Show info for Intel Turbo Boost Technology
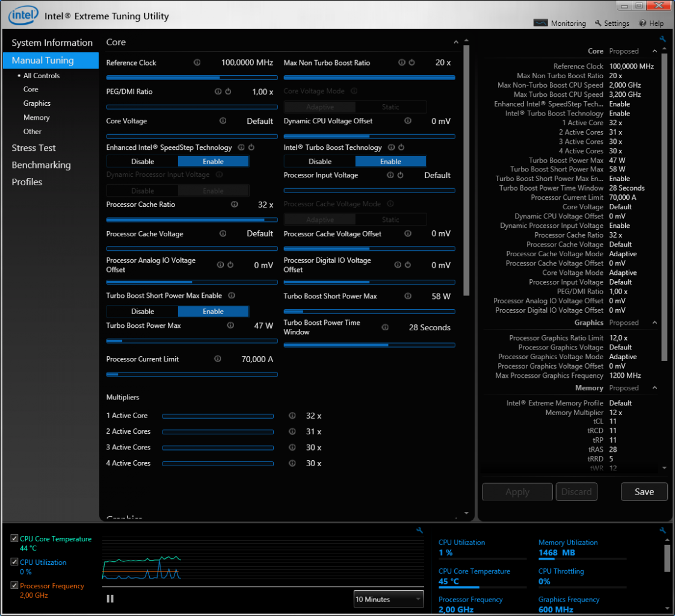 [x=391, y=147]
